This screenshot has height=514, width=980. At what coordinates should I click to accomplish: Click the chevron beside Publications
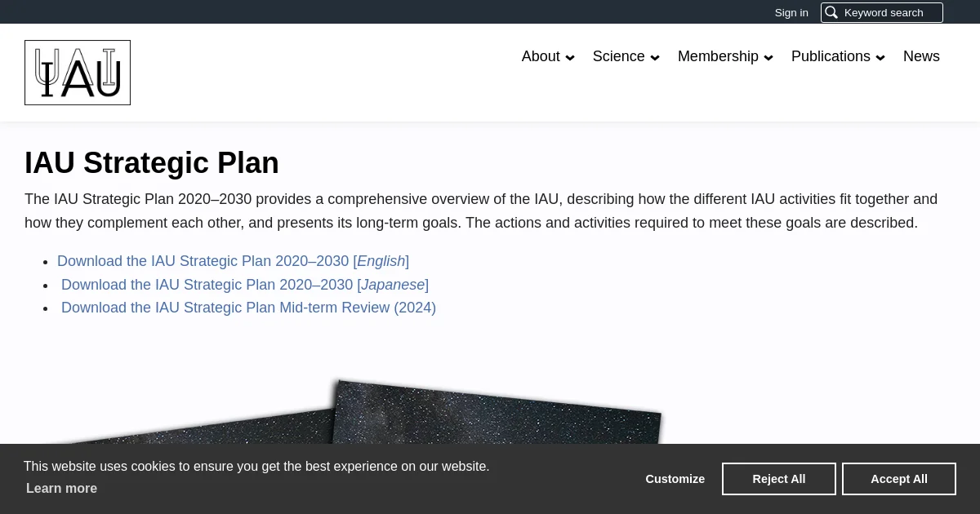[x=880, y=57]
